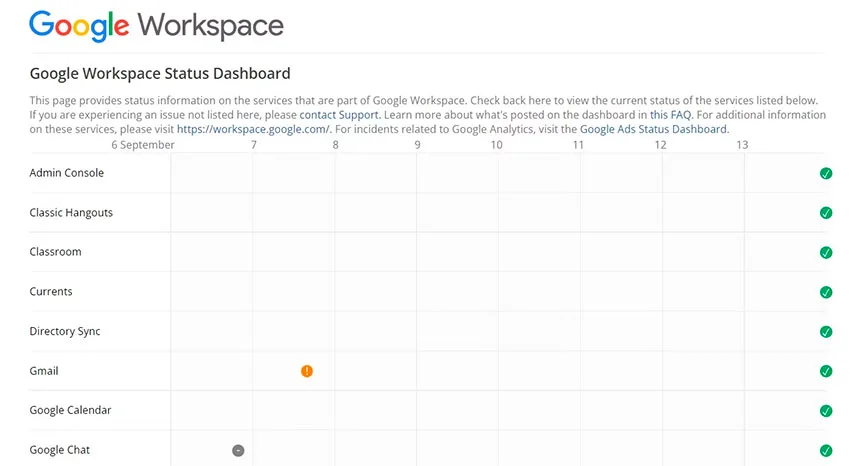
Task: Click the 13 date column header
Action: point(742,145)
